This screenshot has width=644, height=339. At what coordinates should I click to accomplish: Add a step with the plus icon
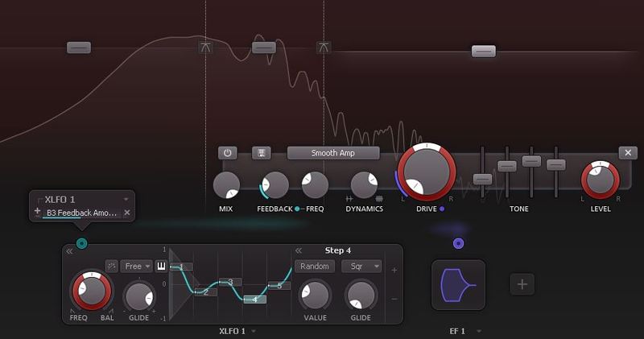click(394, 271)
